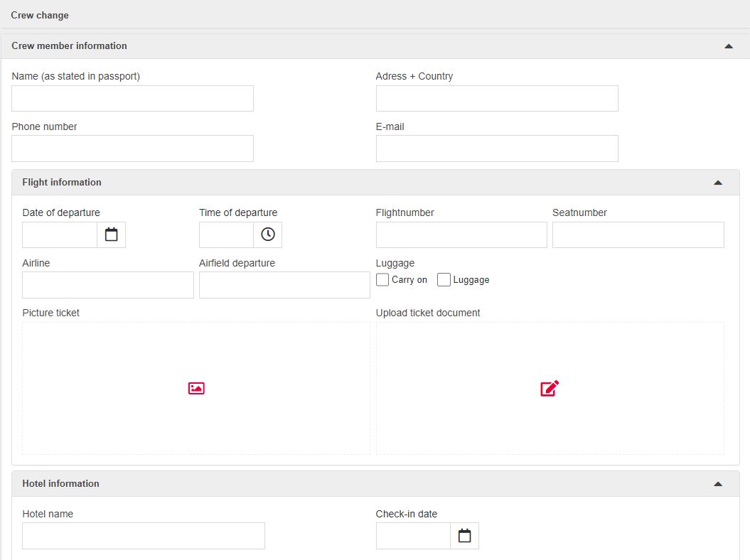
Task: Focus the Flightnumber input field
Action: (x=461, y=235)
